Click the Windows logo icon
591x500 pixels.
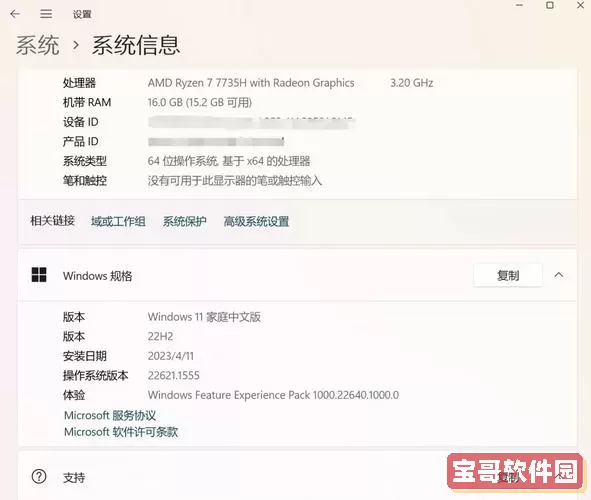click(39, 275)
